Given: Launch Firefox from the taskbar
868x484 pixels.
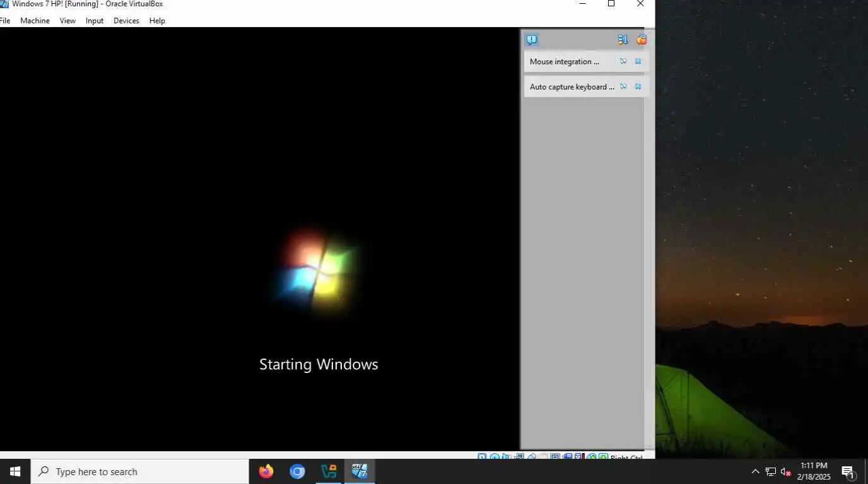Looking at the screenshot, I should tap(266, 471).
